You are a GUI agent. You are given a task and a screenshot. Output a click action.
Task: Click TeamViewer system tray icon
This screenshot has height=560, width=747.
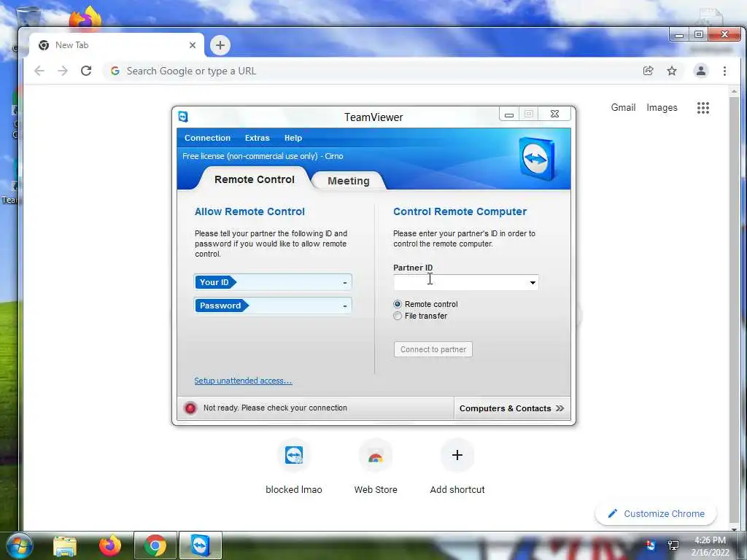point(650,545)
